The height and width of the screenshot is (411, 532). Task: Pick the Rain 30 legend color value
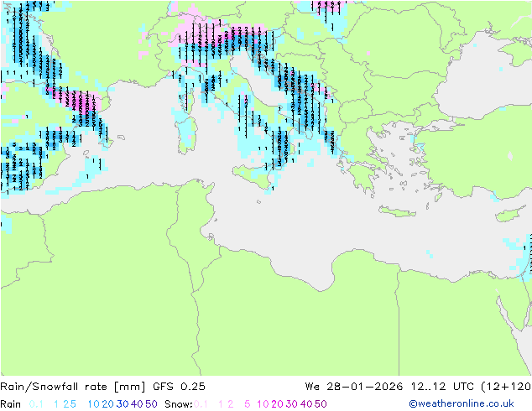click(123, 404)
